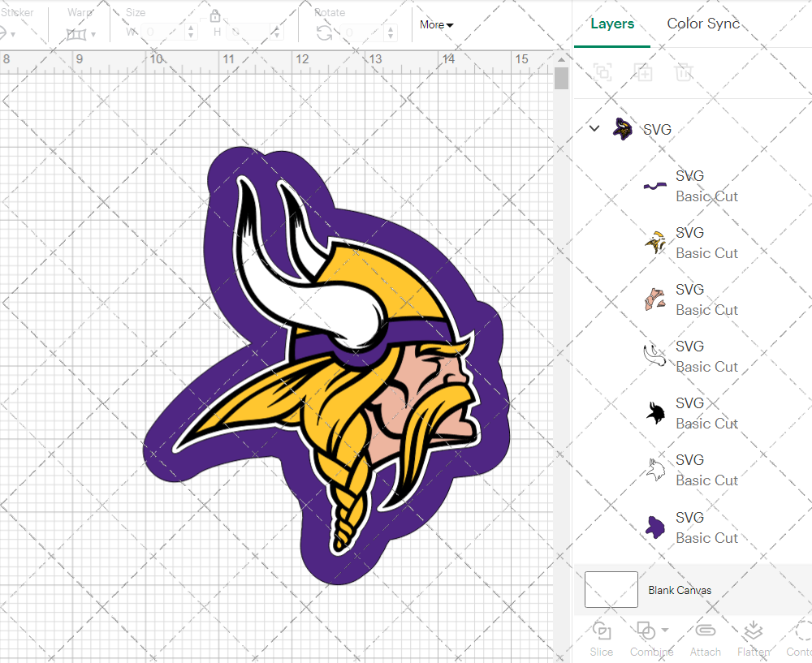The height and width of the screenshot is (663, 812).
Task: Select the Layers tab
Action: pos(612,24)
